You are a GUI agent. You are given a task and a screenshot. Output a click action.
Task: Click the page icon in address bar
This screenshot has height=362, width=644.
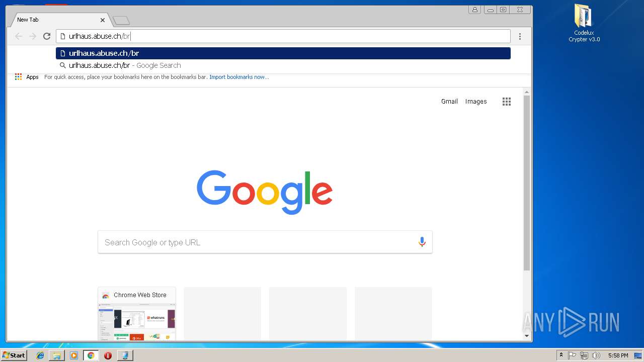63,36
